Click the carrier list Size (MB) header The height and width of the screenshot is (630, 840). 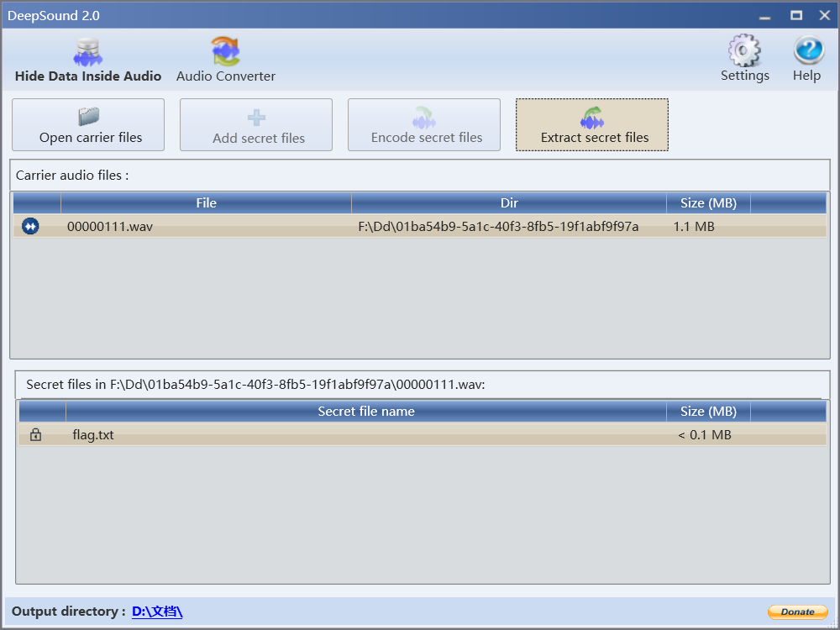[x=708, y=203]
